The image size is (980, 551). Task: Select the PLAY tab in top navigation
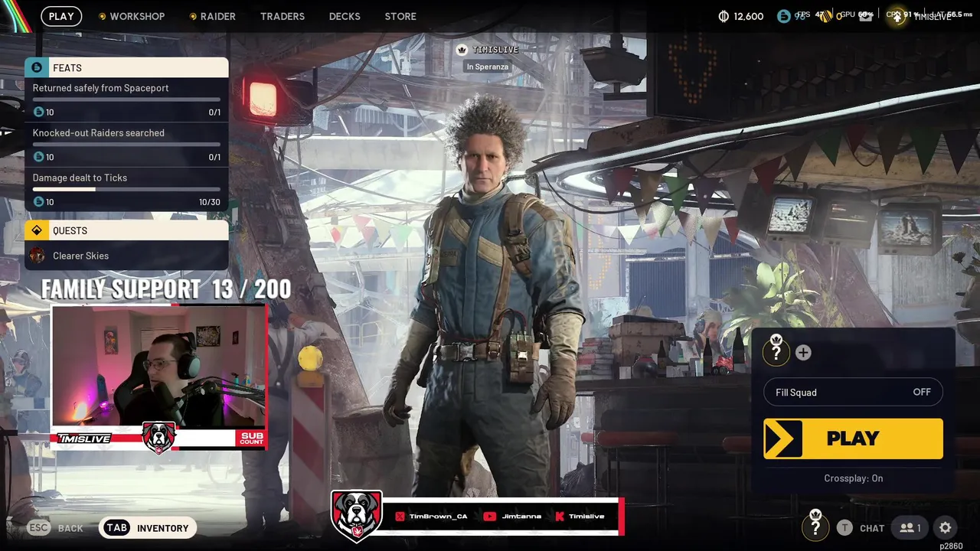tap(61, 16)
